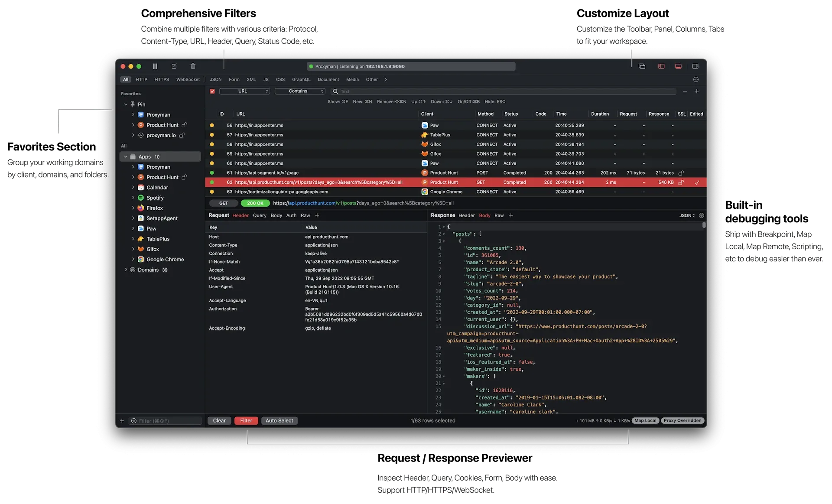Click the Gifox icon in sidebar
The width and height of the screenshot is (832, 504).
(141, 249)
